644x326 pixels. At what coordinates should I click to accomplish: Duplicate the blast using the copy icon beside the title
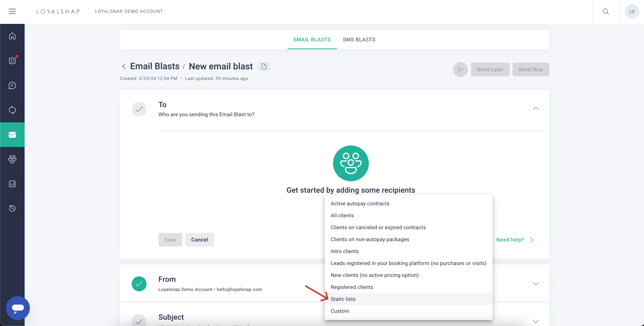(x=264, y=66)
